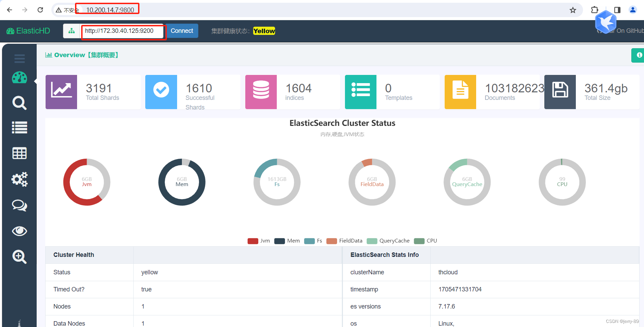This screenshot has height=327, width=644.
Task: Toggle the sidebar hamburger menu
Action: coord(20,58)
